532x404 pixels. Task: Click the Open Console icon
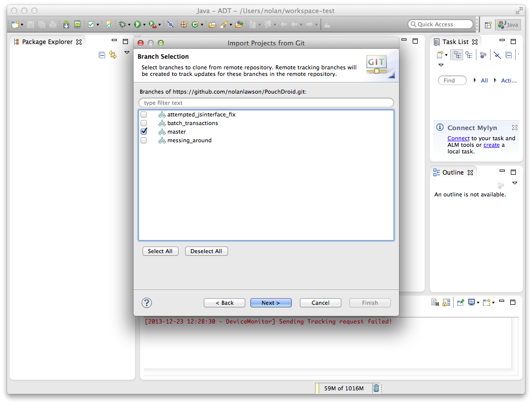pos(486,302)
